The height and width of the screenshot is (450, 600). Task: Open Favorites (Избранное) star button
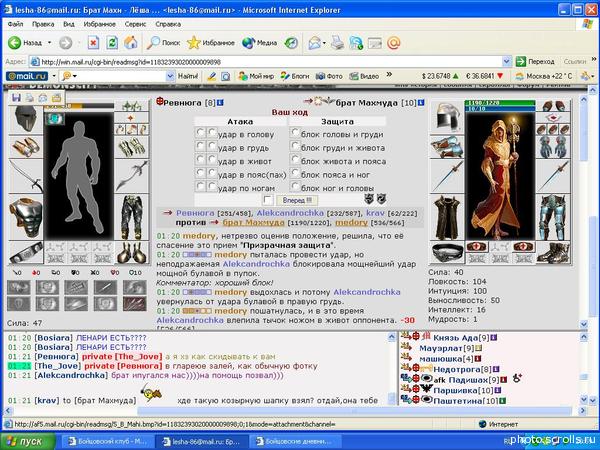pyautogui.click(x=211, y=42)
